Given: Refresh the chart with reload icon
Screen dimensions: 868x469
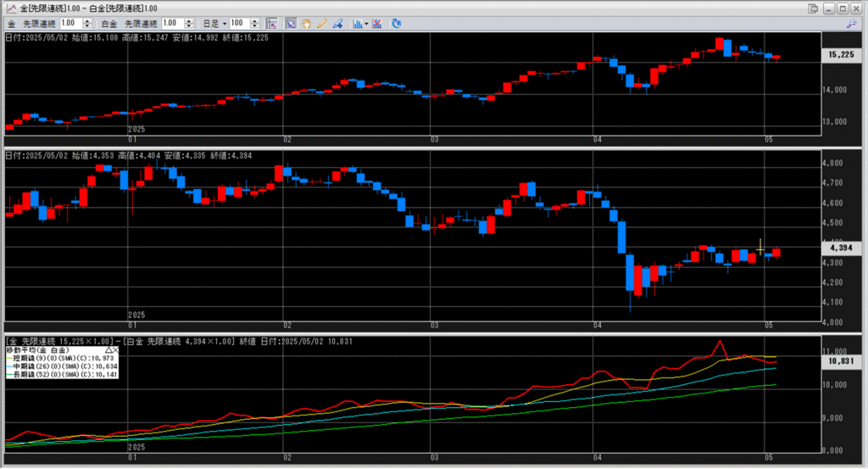Looking at the screenshot, I should click(x=397, y=23).
